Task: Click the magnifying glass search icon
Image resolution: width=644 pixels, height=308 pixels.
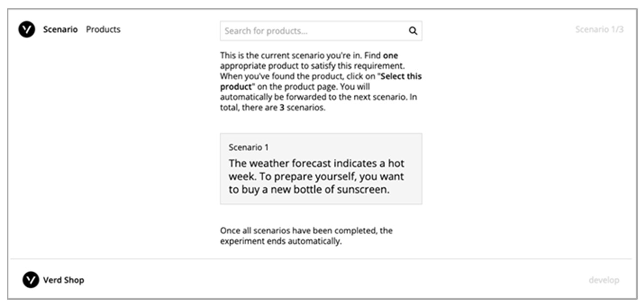Action: pyautogui.click(x=413, y=31)
